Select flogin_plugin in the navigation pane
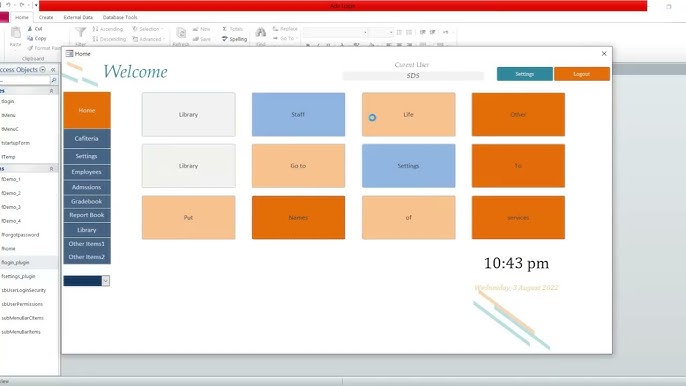Screen dimensions: 686x386 [x=15, y=263]
